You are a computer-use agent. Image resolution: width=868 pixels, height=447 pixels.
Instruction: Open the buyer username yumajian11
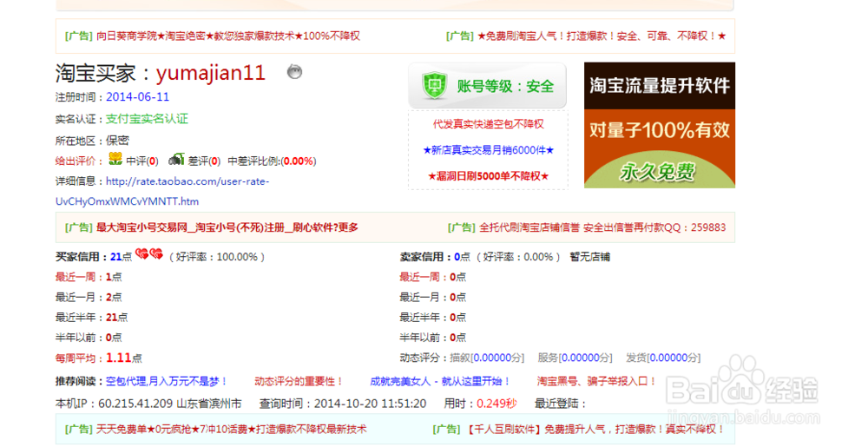(210, 72)
